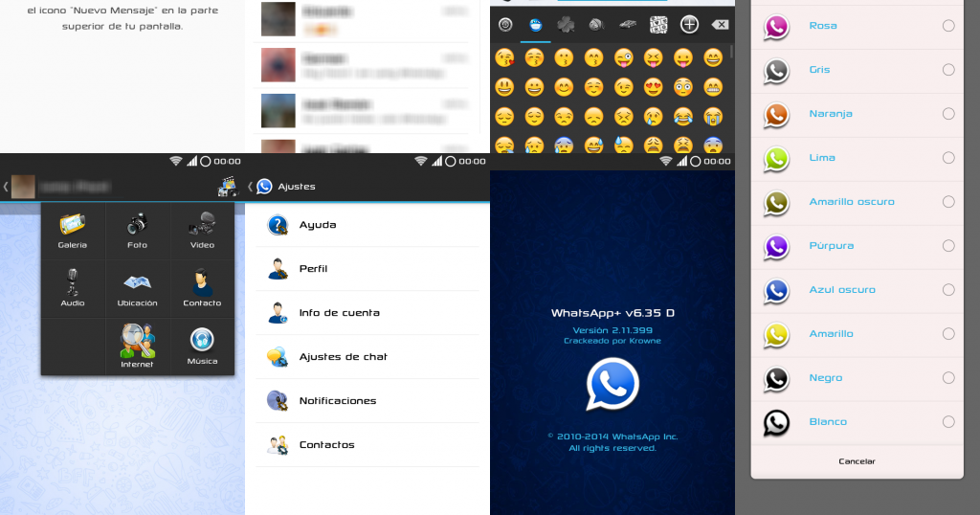Tap the Wi-Fi icon above the about screen

point(666,161)
